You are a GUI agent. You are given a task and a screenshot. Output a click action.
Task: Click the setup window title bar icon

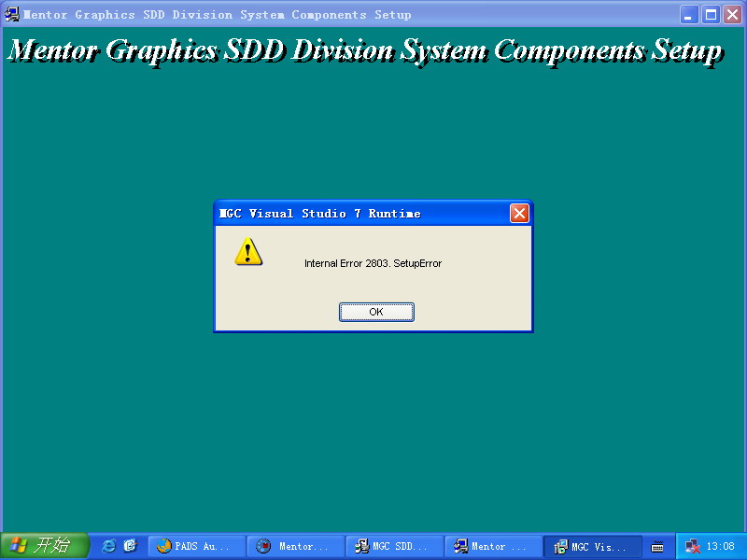(x=12, y=14)
